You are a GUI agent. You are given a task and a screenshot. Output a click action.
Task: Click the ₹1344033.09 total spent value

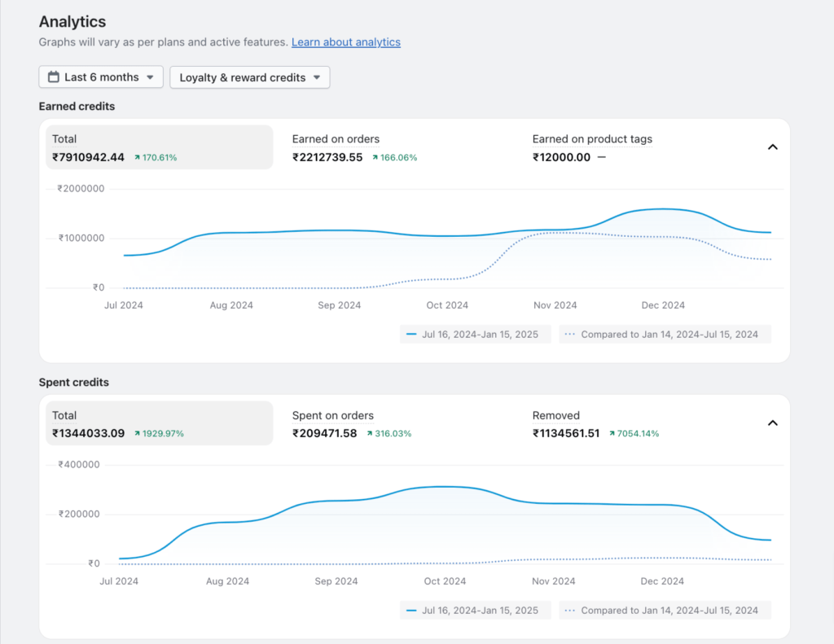[88, 433]
